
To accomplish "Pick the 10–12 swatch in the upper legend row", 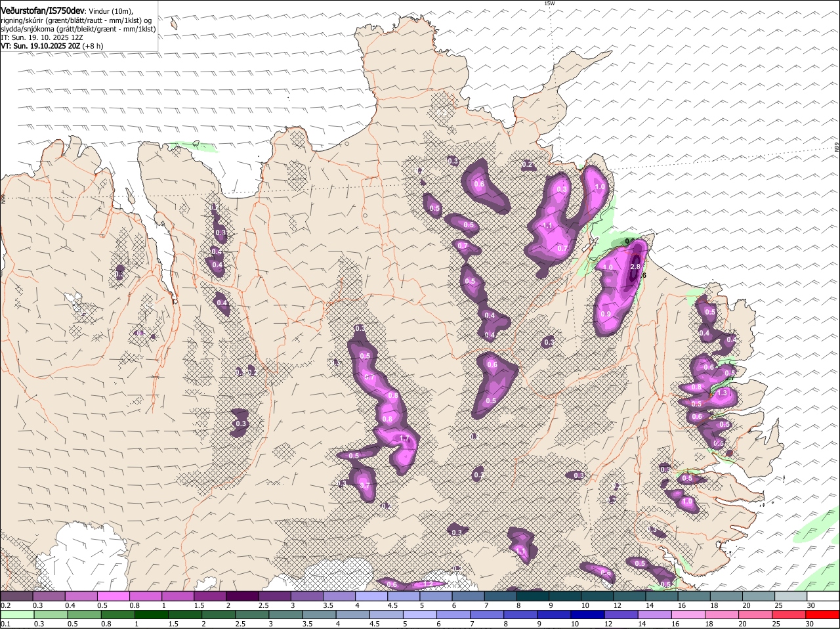I will pyautogui.click(x=597, y=596).
